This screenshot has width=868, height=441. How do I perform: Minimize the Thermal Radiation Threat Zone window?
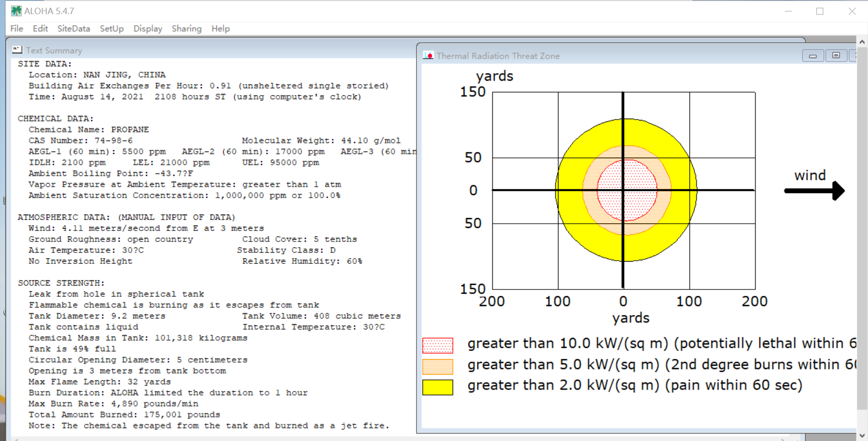point(813,56)
